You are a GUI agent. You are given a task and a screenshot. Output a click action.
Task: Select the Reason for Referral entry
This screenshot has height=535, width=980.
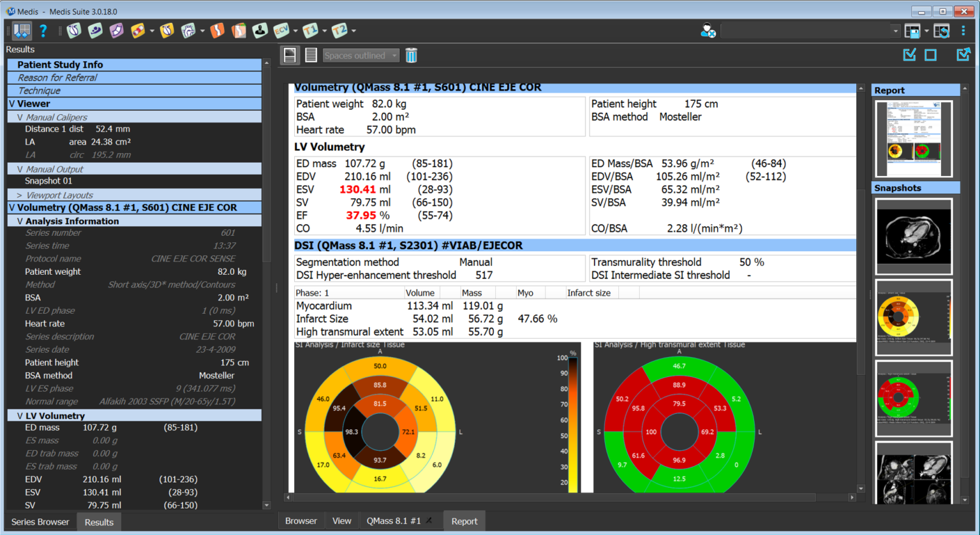57,78
